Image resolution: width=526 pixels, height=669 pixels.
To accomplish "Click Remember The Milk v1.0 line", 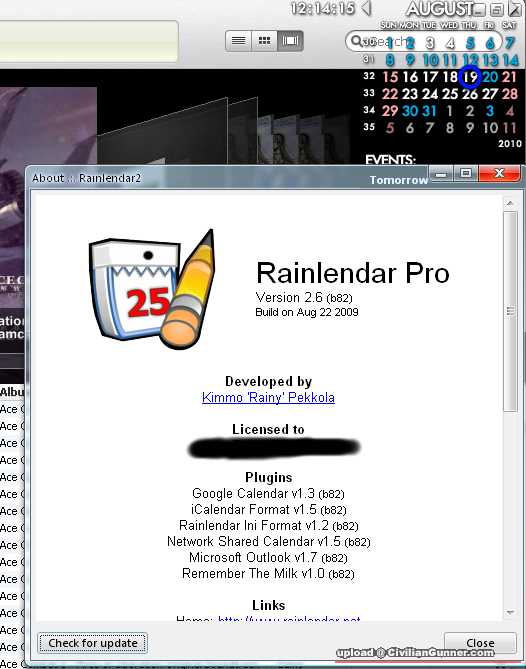I will click(268, 573).
